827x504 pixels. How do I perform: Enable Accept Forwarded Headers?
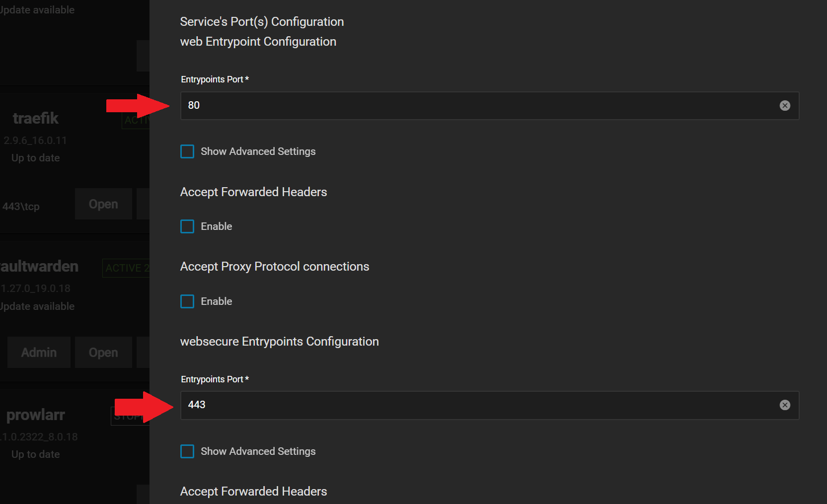coord(187,226)
